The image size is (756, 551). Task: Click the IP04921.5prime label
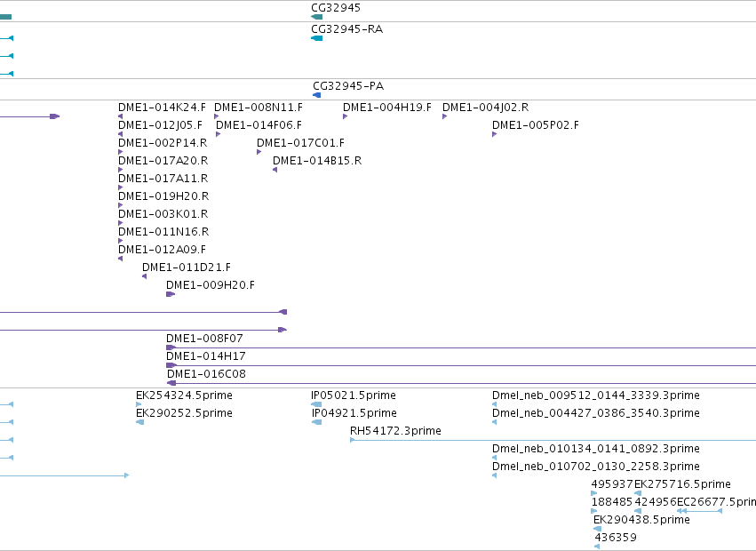point(354,413)
